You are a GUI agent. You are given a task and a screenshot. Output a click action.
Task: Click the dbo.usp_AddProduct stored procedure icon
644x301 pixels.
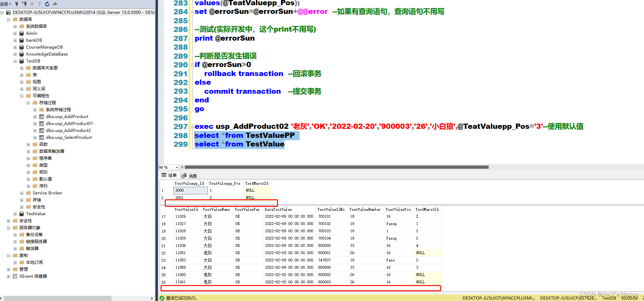[42, 117]
